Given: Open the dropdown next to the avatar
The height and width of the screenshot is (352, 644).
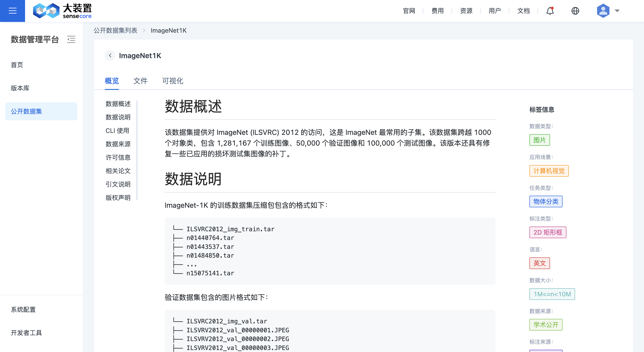Looking at the screenshot, I should [x=617, y=11].
